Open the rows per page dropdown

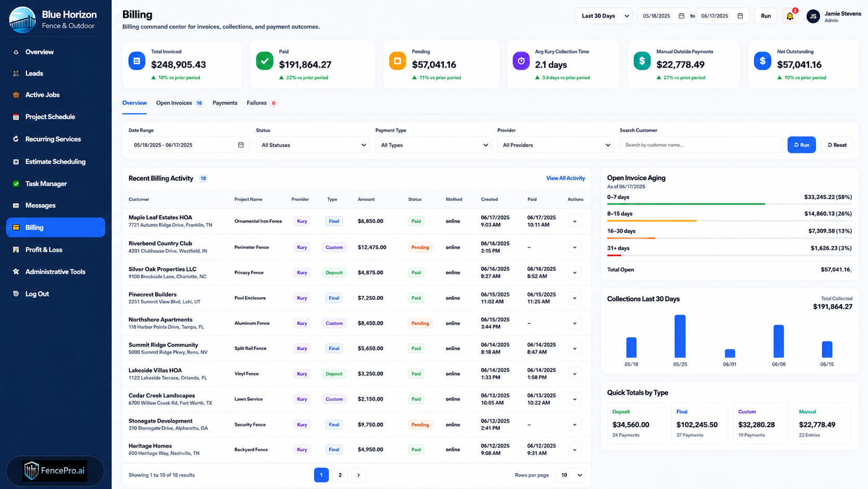tap(570, 475)
